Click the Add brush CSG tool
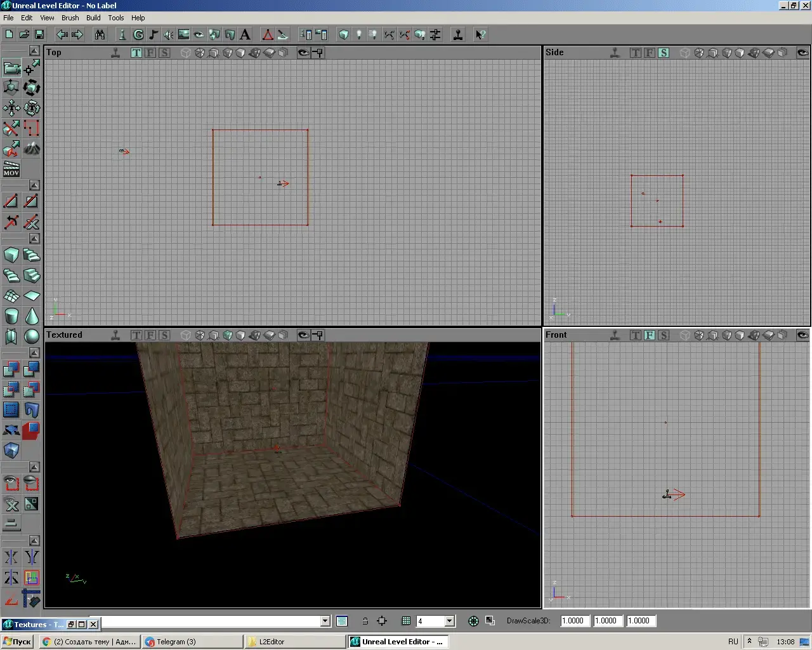 point(11,369)
